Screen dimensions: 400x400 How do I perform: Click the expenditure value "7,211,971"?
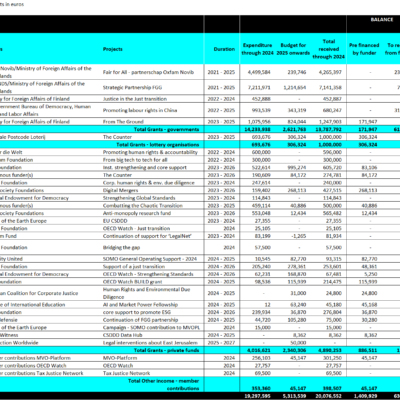point(259,87)
